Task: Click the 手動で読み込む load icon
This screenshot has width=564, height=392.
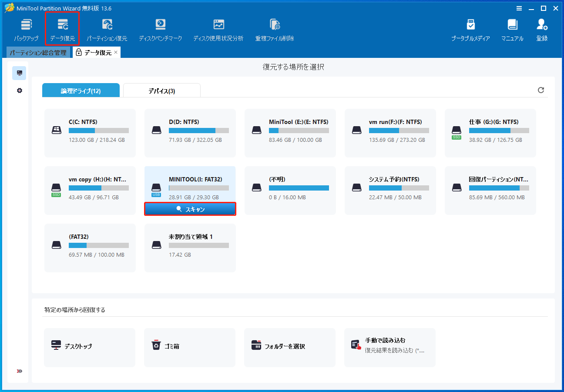Action: tap(356, 345)
